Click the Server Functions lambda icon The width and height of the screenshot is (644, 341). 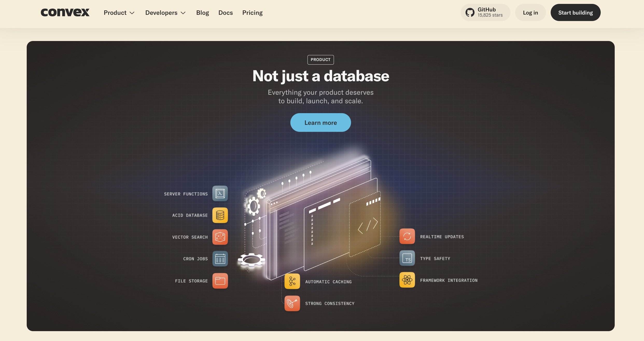tap(220, 193)
